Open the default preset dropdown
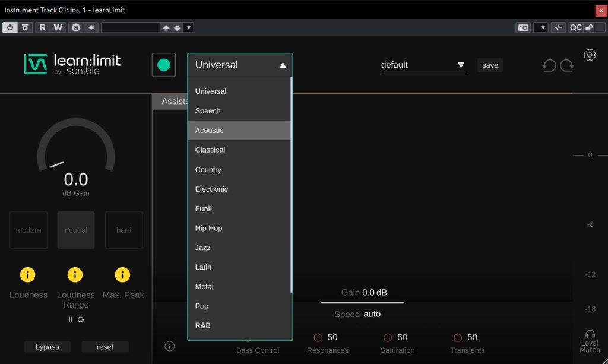This screenshot has width=608, height=364. [x=423, y=65]
